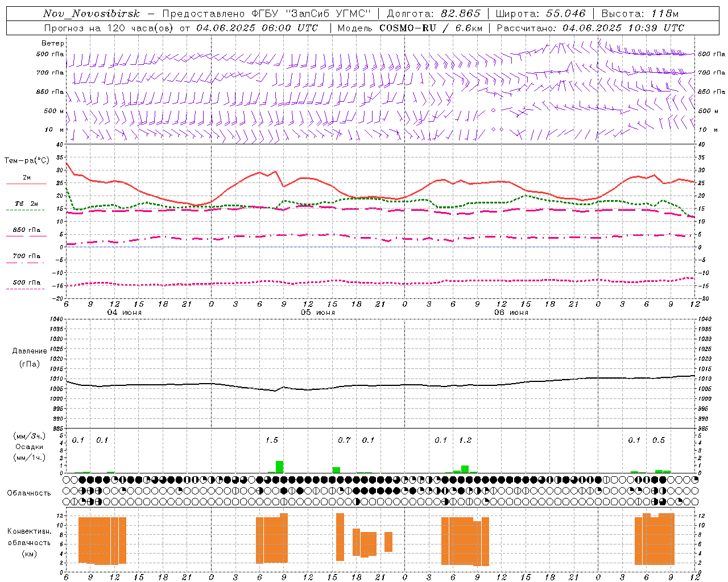Click the station title Nov_Novosibirsk
The width and height of the screenshot is (728, 582).
click(92, 14)
